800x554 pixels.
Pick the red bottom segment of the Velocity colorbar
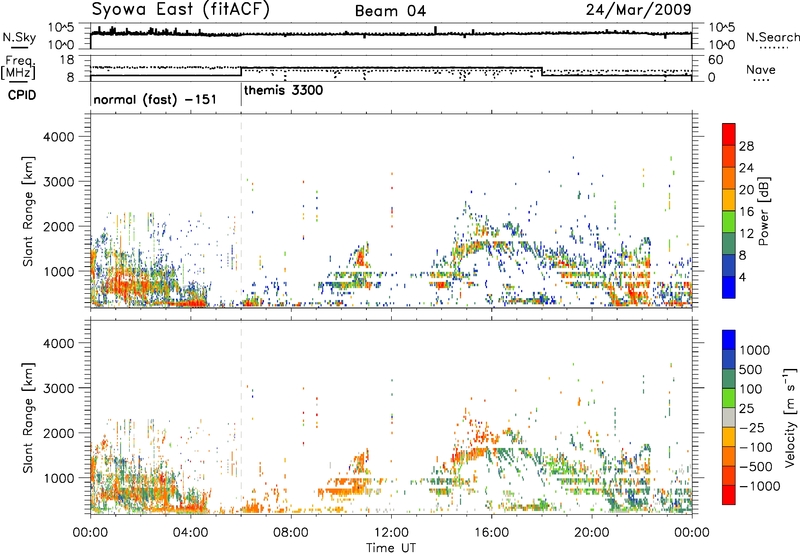[x=729, y=495]
